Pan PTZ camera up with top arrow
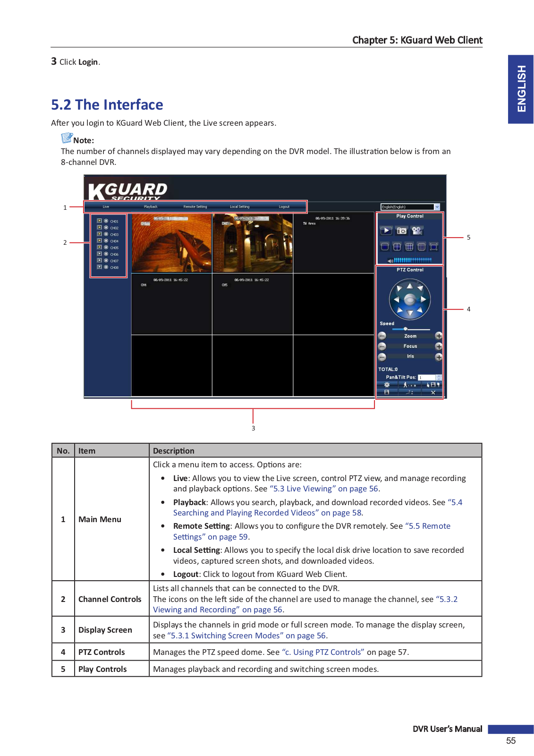This screenshot has width=534, height=756. pyautogui.click(x=410, y=286)
